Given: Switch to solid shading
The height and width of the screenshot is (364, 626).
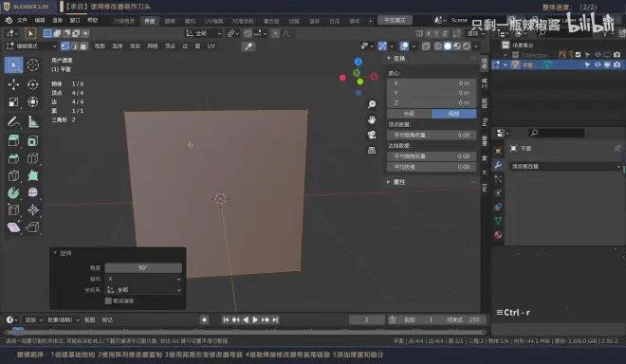Looking at the screenshot, I should pyautogui.click(x=448, y=46).
